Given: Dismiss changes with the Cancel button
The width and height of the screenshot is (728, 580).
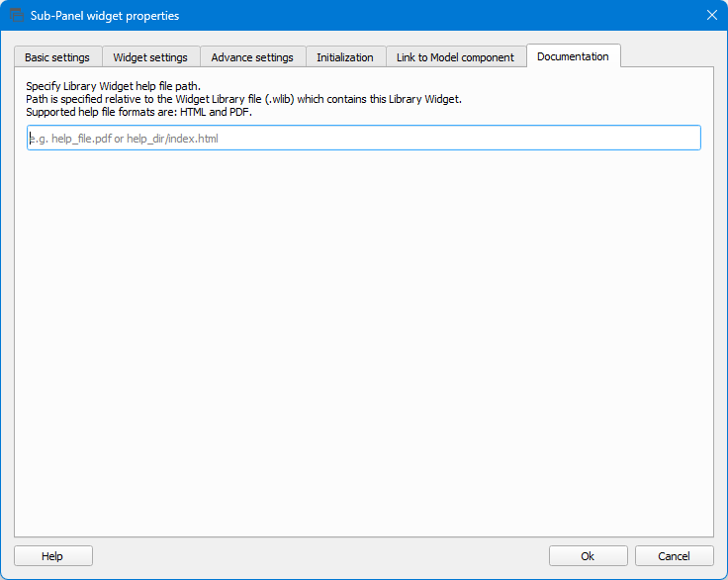Looking at the screenshot, I should [x=674, y=556].
